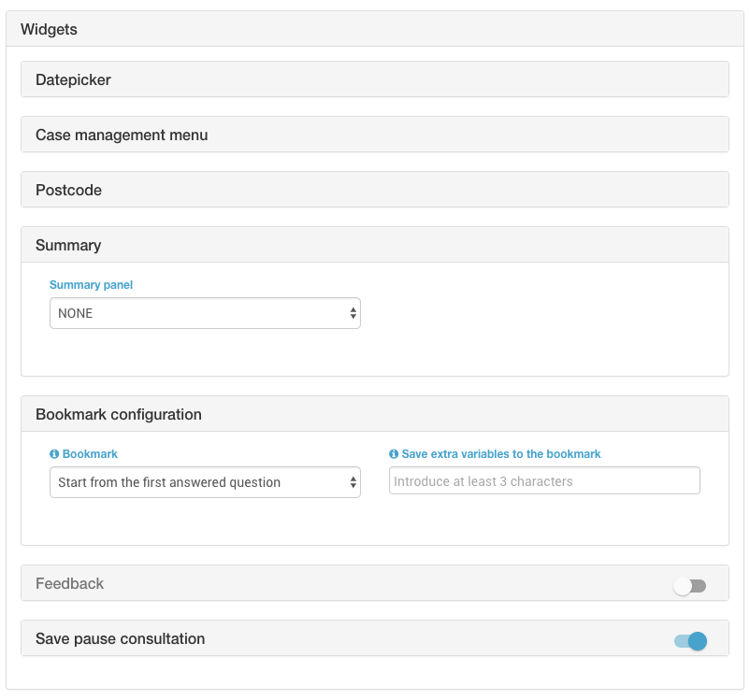Click the Bookmark label text

pos(90,454)
